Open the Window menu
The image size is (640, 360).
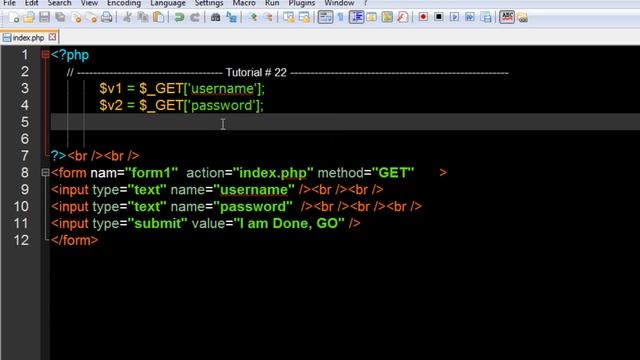(x=339, y=3)
